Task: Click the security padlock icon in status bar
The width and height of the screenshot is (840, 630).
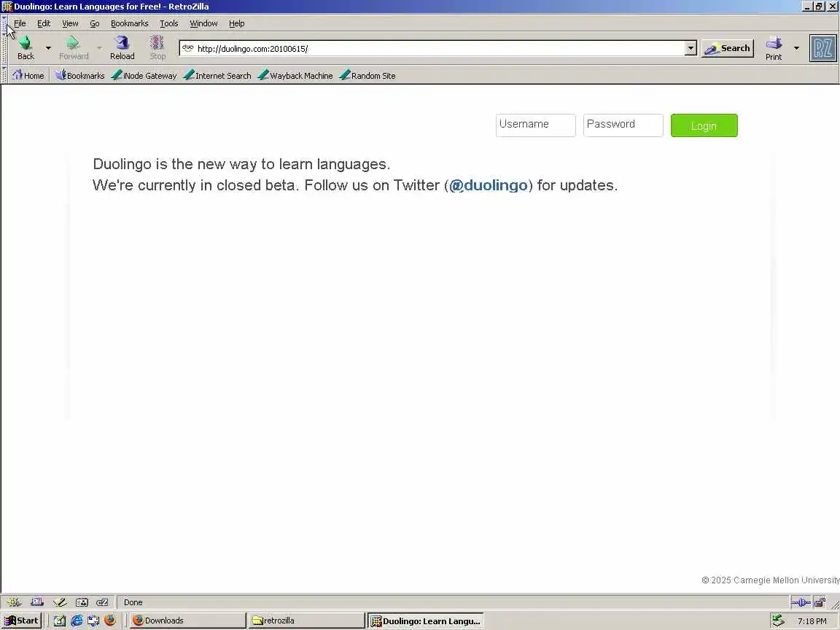Action: (x=819, y=603)
